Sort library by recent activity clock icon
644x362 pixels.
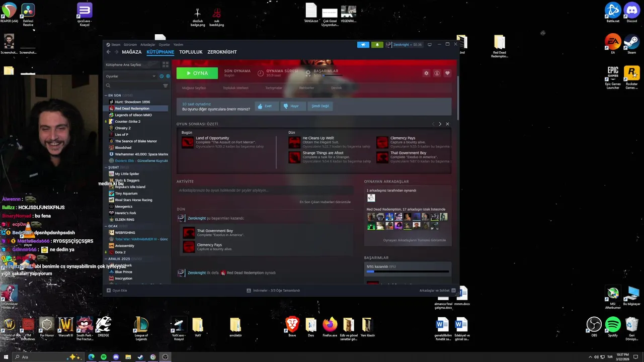point(162,76)
